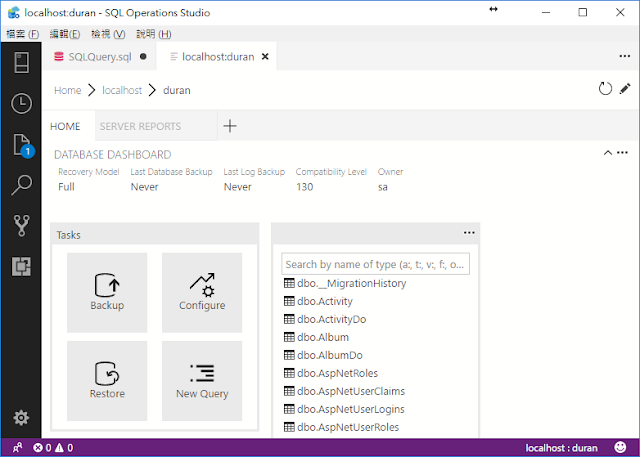Open the Manage gear icon

pyautogui.click(x=21, y=417)
